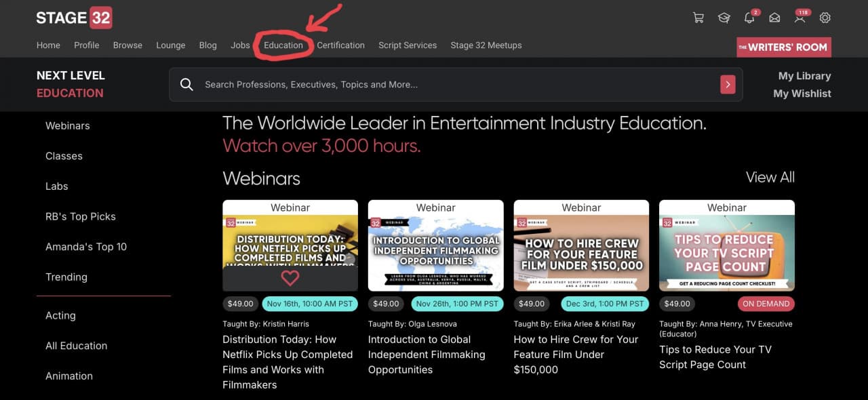The width and height of the screenshot is (868, 400).
Task: Click the ON DEMAND badge
Action: (766, 304)
